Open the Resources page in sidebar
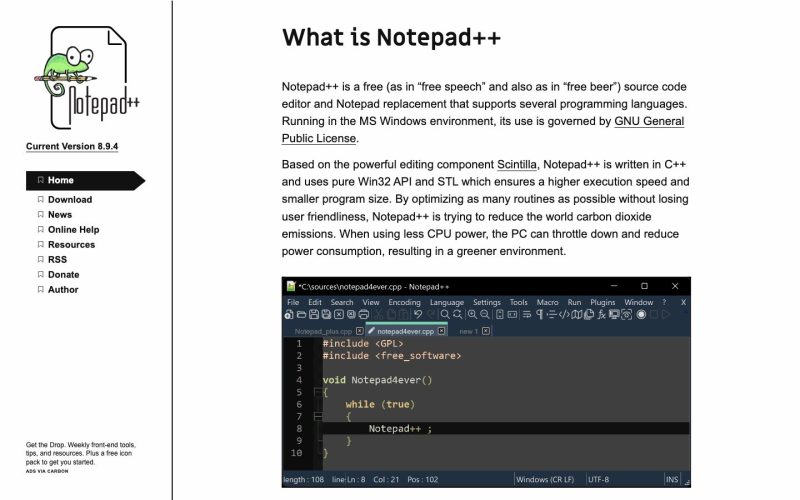Viewport: 800px width, 500px height. [71, 244]
